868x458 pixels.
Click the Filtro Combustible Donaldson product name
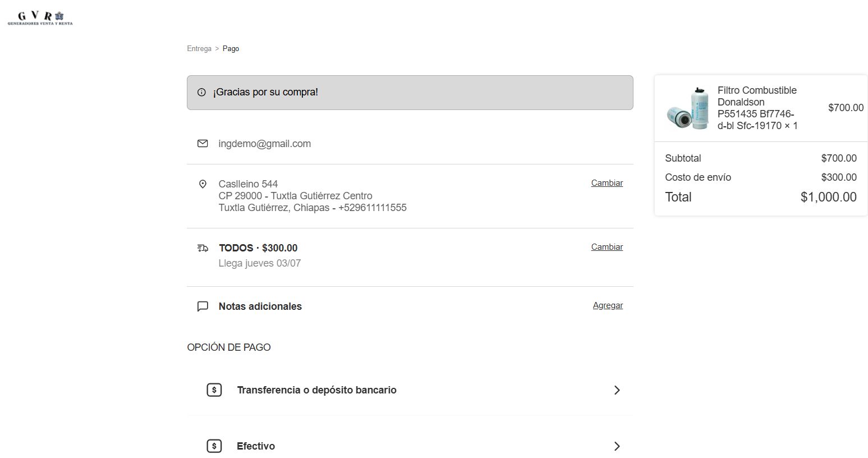coord(757,108)
